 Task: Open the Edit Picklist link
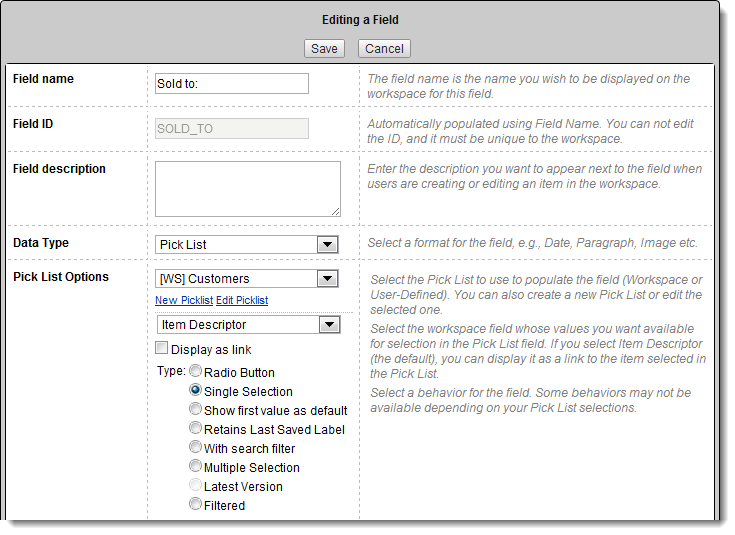tap(242, 300)
